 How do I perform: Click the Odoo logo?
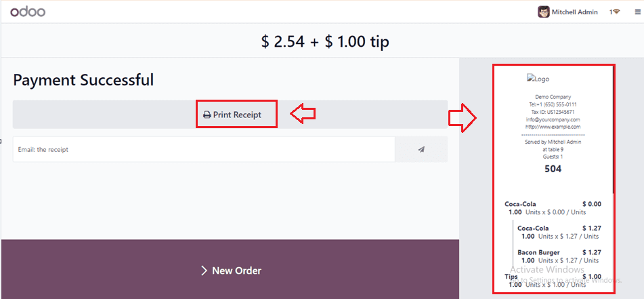click(28, 12)
